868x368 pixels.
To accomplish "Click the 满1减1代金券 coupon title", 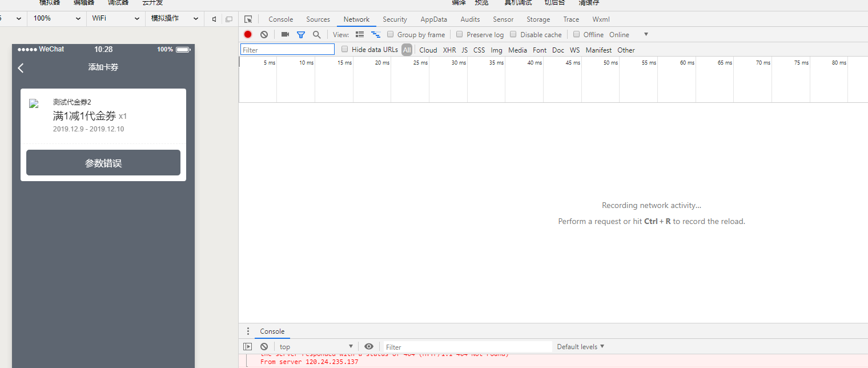I will (x=85, y=116).
